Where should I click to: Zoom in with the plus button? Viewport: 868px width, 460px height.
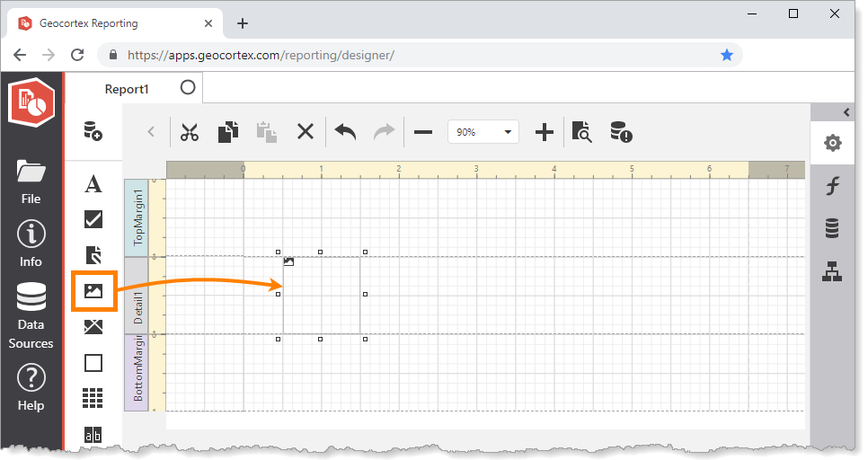(545, 132)
